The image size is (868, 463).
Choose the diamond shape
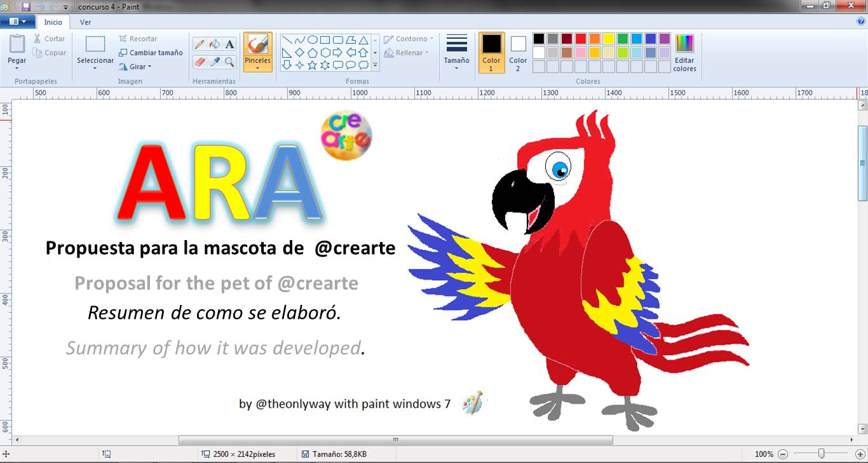(300, 52)
